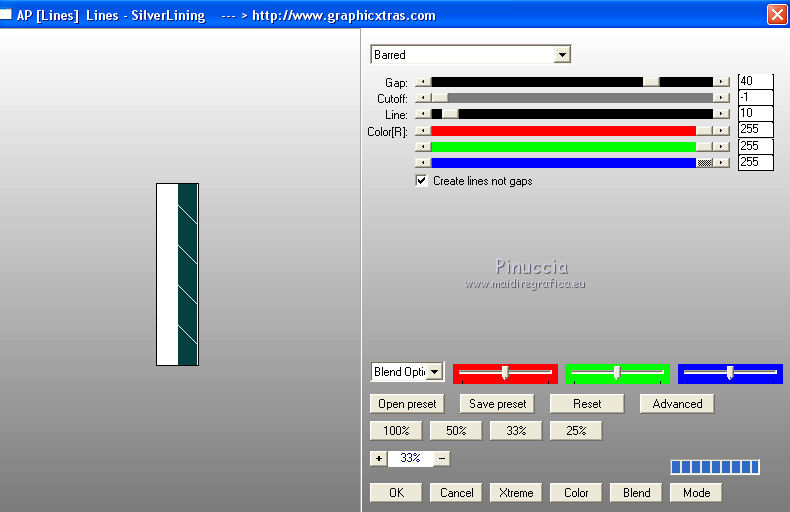Click the title bar window icon
Image resolution: width=790 pixels, height=512 pixels.
pyautogui.click(x=6, y=14)
